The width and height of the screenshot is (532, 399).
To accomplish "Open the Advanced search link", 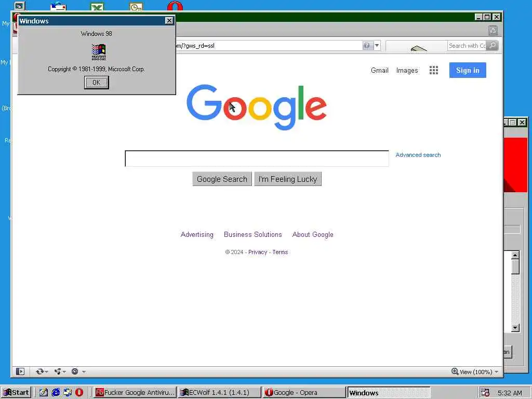I will click(x=418, y=155).
